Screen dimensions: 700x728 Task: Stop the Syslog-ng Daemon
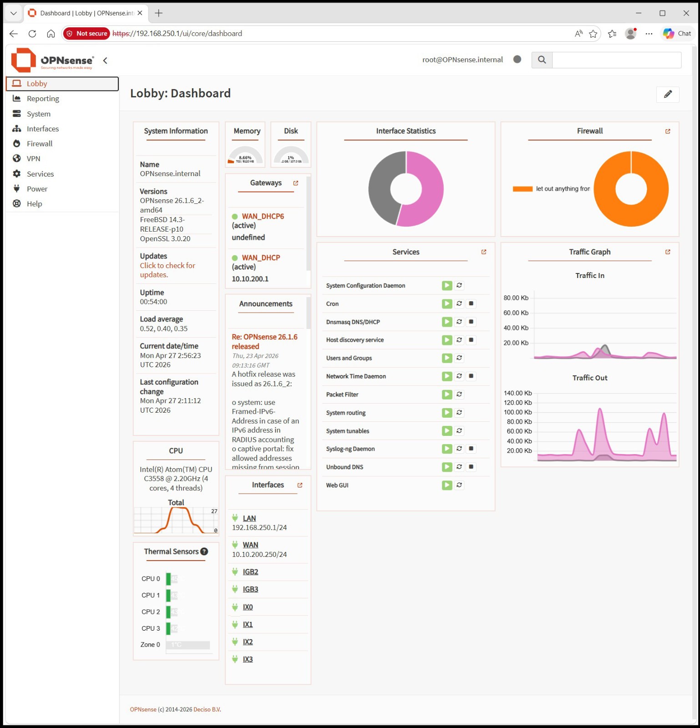(x=471, y=449)
